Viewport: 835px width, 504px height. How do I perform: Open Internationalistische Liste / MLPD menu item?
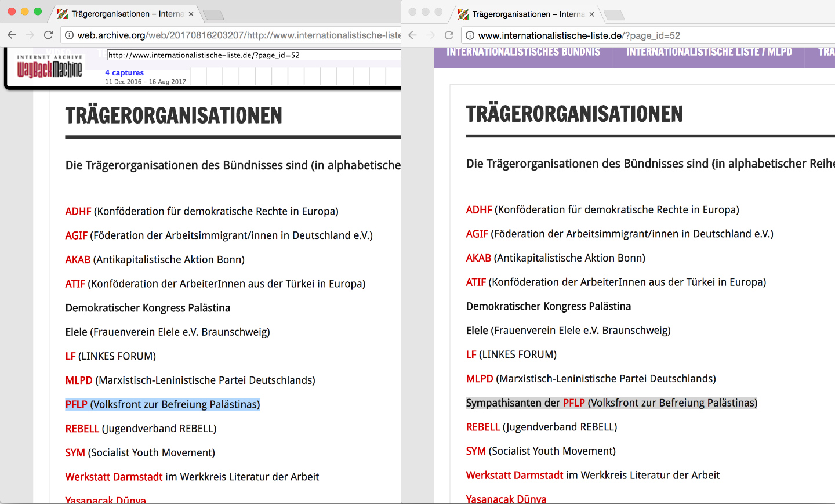(x=709, y=52)
